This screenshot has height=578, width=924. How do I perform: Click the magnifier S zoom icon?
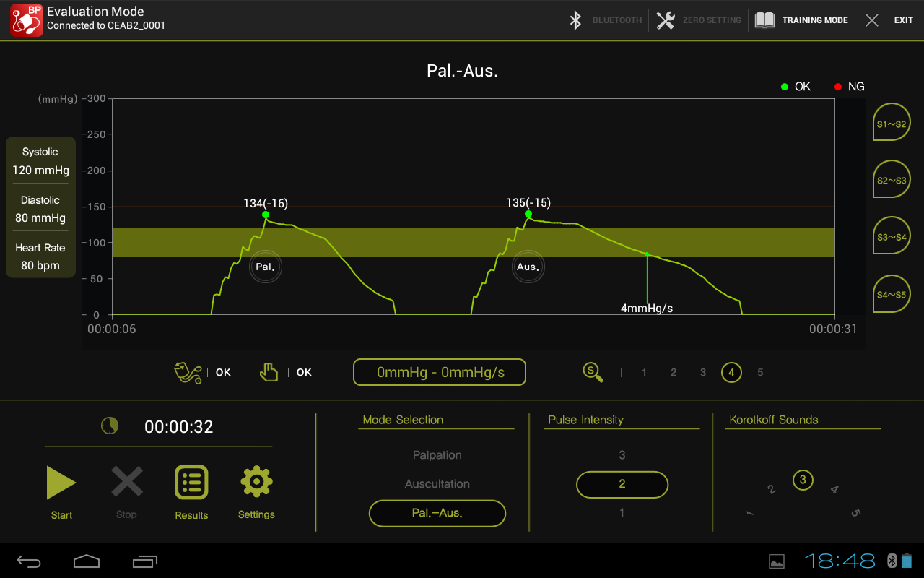(593, 372)
